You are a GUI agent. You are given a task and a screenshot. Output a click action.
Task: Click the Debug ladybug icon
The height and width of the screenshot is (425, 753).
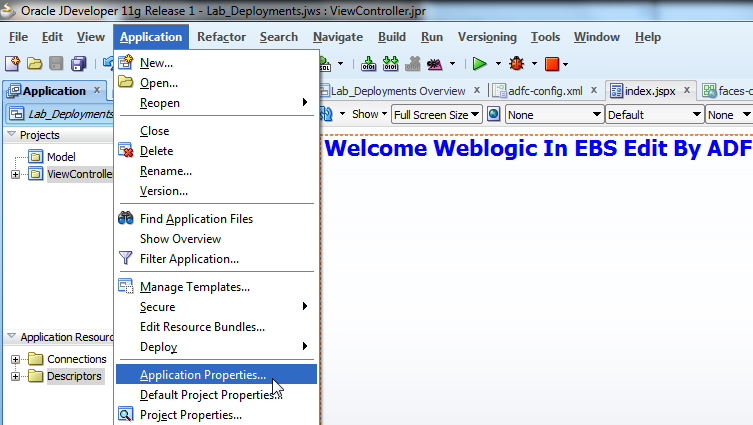(x=517, y=63)
